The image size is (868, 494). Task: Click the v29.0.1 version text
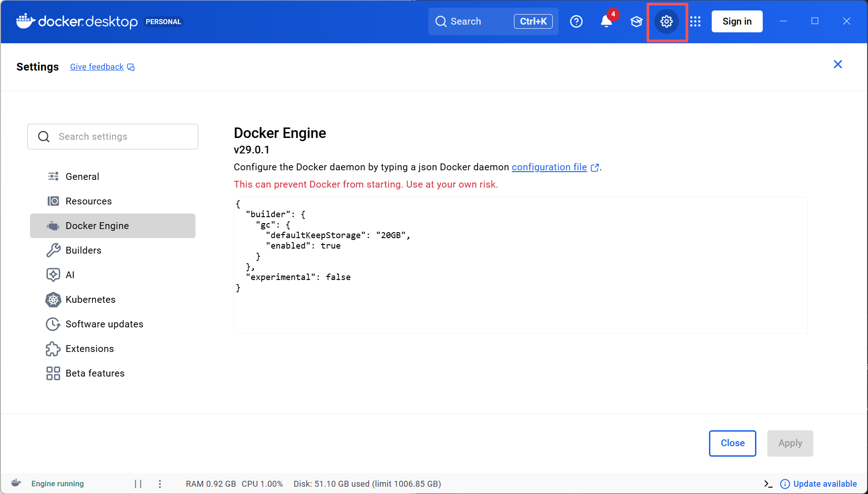(252, 150)
